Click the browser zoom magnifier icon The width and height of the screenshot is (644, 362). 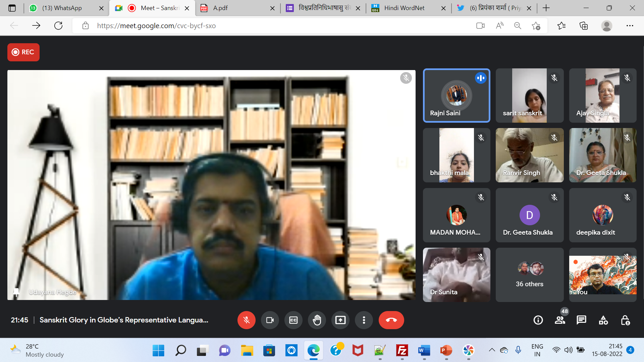518,25
